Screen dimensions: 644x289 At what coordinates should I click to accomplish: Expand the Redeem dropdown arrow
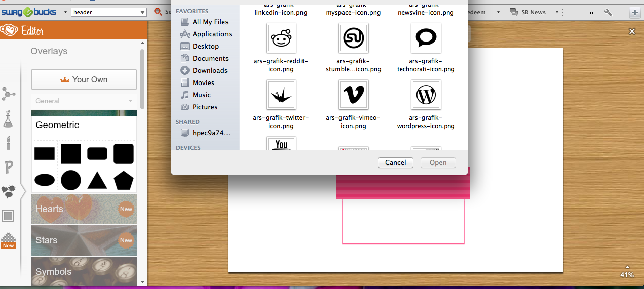[499, 12]
